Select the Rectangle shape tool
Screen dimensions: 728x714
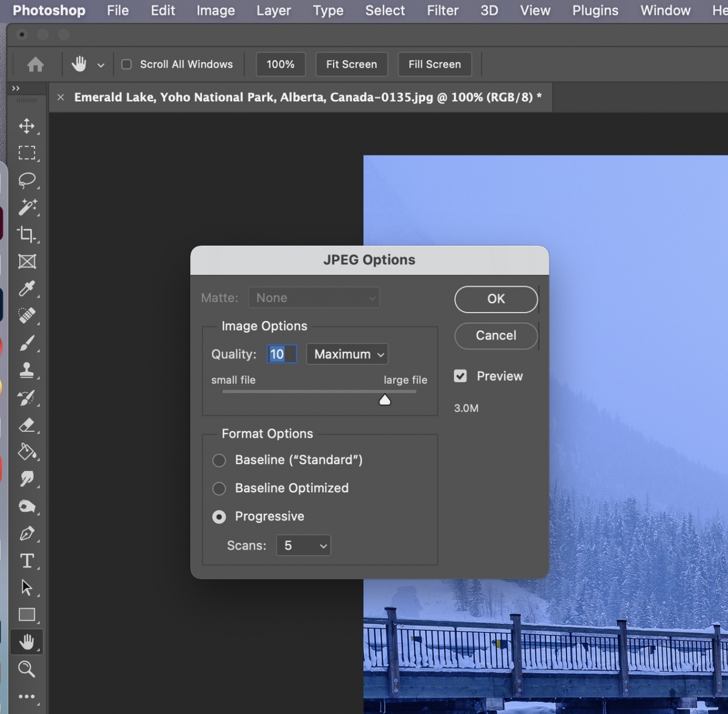click(x=26, y=614)
